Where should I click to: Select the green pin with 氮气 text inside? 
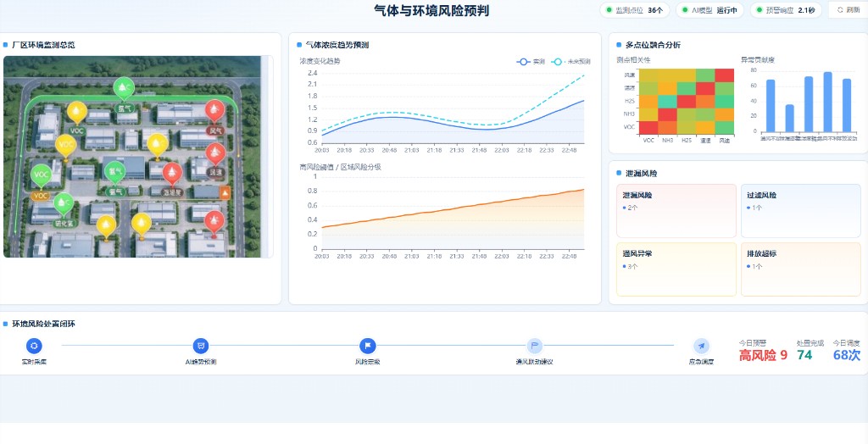click(115, 173)
